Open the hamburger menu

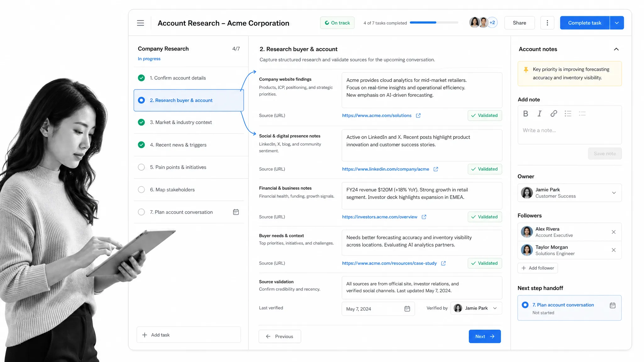pos(140,23)
